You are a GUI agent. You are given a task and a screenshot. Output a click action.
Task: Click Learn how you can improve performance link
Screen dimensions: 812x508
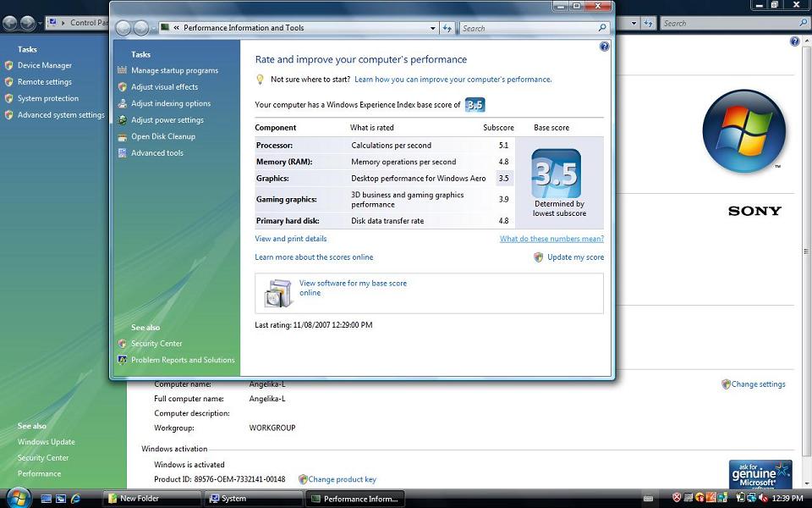point(453,80)
